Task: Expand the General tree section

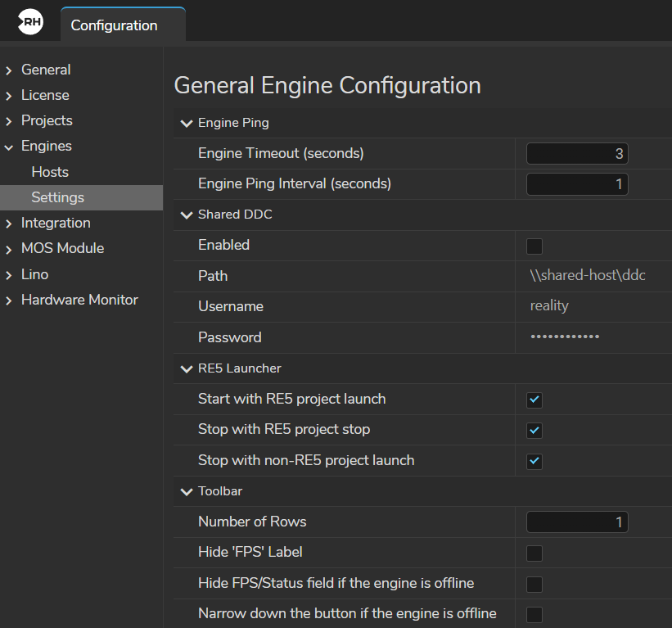Action: click(9, 70)
